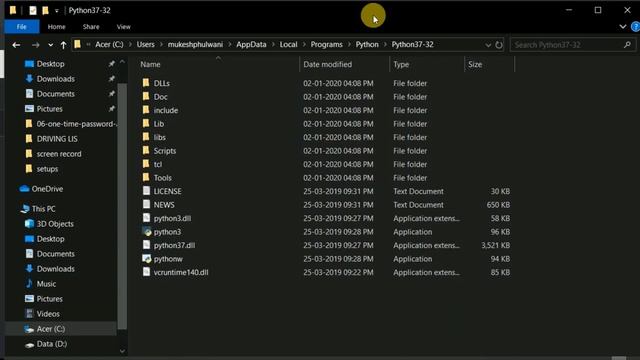Select Programs in address path
The image size is (640, 360).
(x=327, y=44)
